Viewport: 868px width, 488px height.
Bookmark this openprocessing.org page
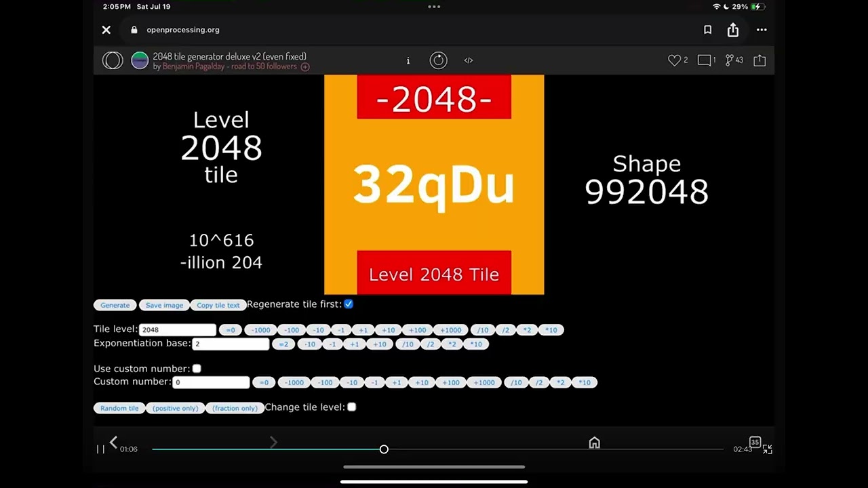coord(707,30)
